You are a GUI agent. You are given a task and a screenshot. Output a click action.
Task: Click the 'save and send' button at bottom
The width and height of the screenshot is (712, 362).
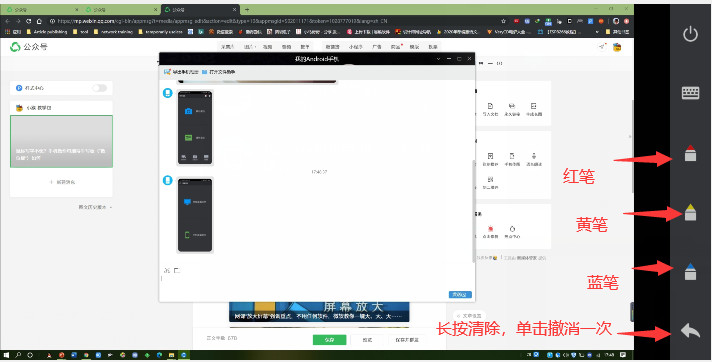coord(407,340)
